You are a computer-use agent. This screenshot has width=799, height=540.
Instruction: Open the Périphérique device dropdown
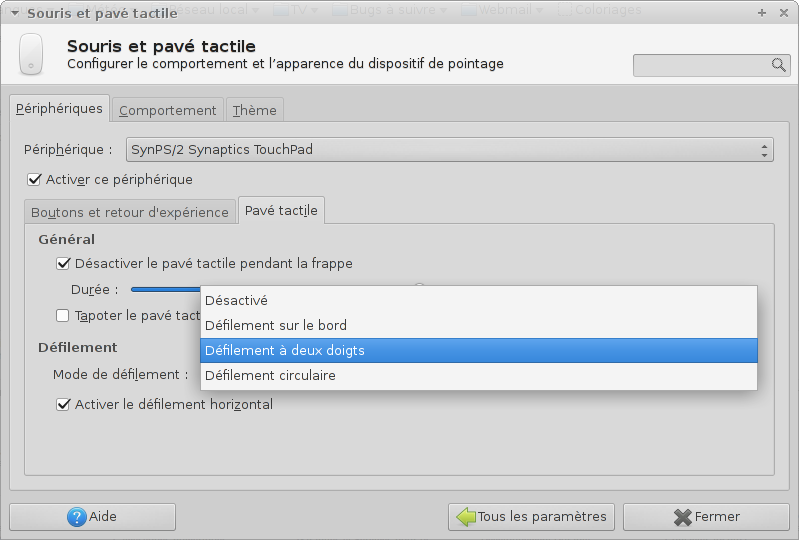449,150
